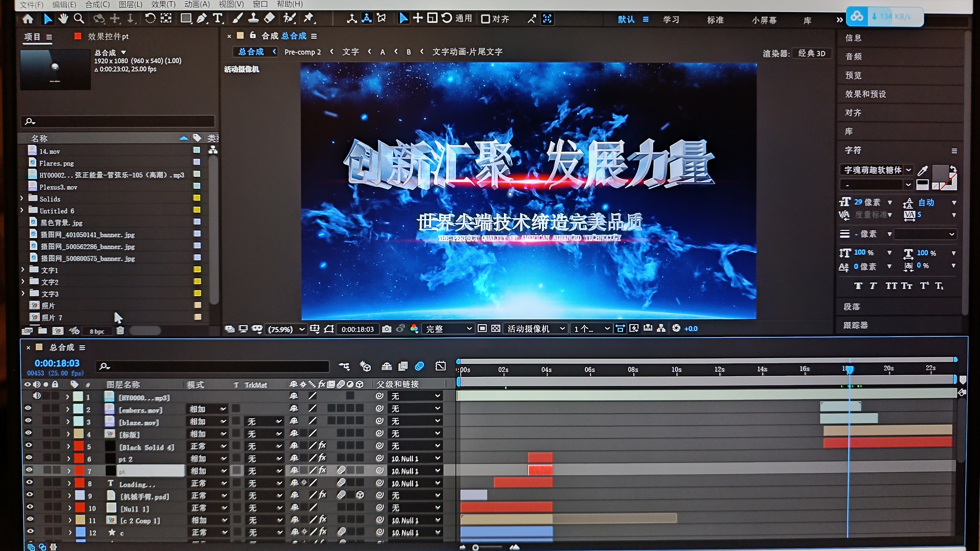Hide the Black Solid 4 layer
The width and height of the screenshot is (980, 551).
28,445
